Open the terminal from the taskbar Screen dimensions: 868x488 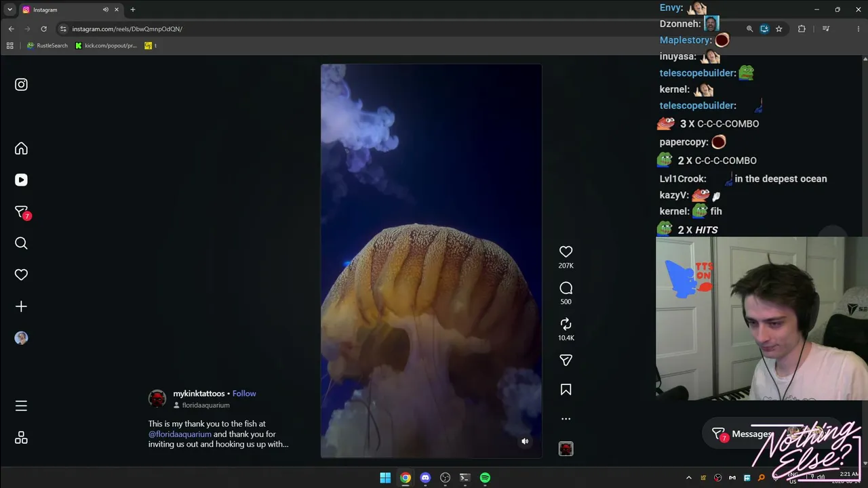(x=465, y=478)
